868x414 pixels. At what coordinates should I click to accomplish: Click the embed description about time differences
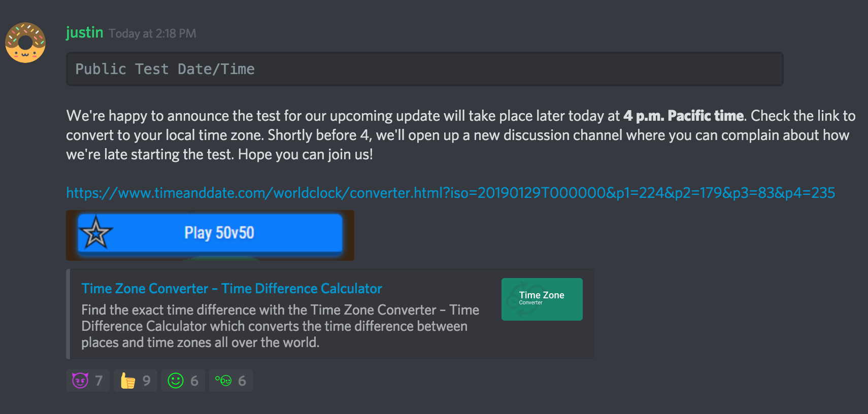[x=280, y=326]
